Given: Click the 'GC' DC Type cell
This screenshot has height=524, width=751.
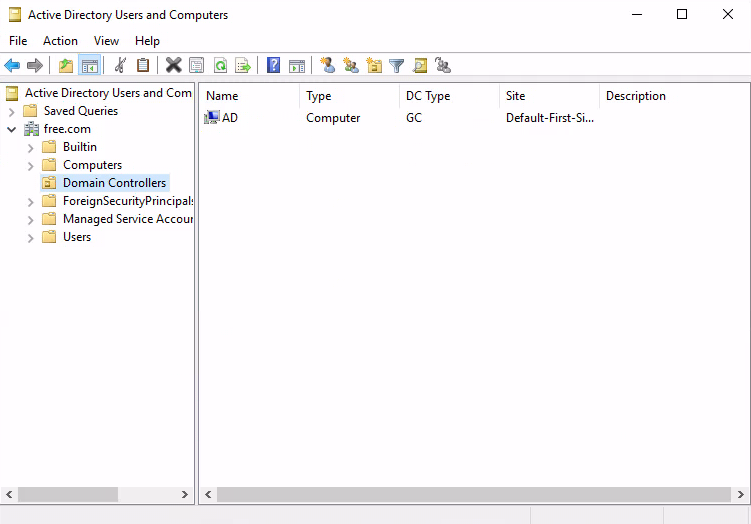Looking at the screenshot, I should [414, 118].
